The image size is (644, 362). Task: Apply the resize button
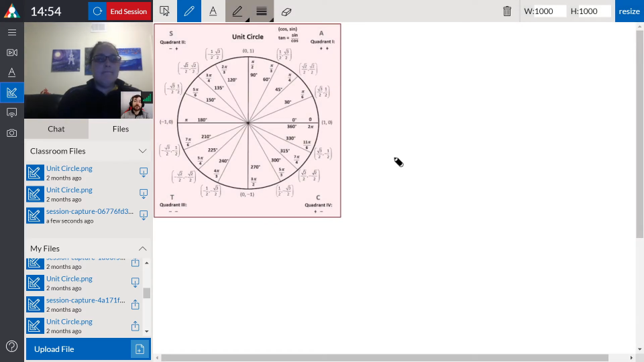[x=629, y=11]
